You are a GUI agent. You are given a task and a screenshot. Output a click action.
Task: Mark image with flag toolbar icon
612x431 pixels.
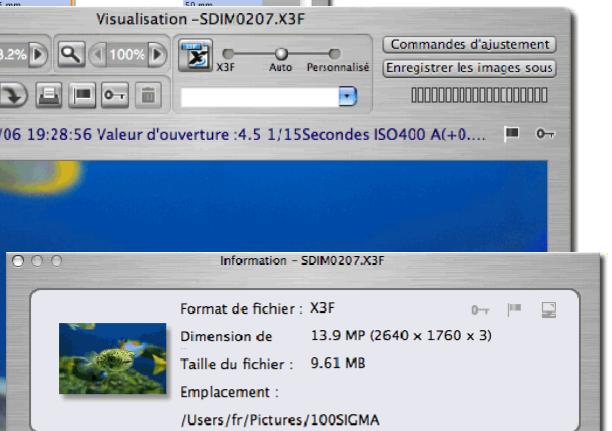(x=82, y=95)
